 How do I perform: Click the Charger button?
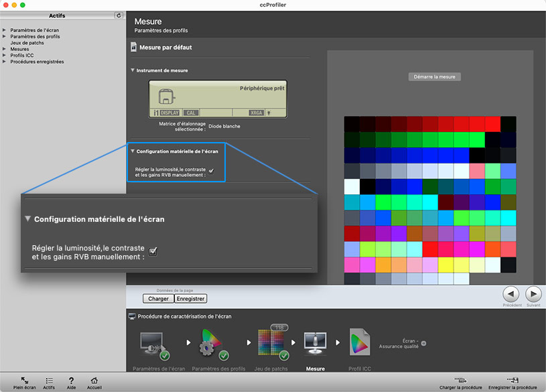[158, 299]
